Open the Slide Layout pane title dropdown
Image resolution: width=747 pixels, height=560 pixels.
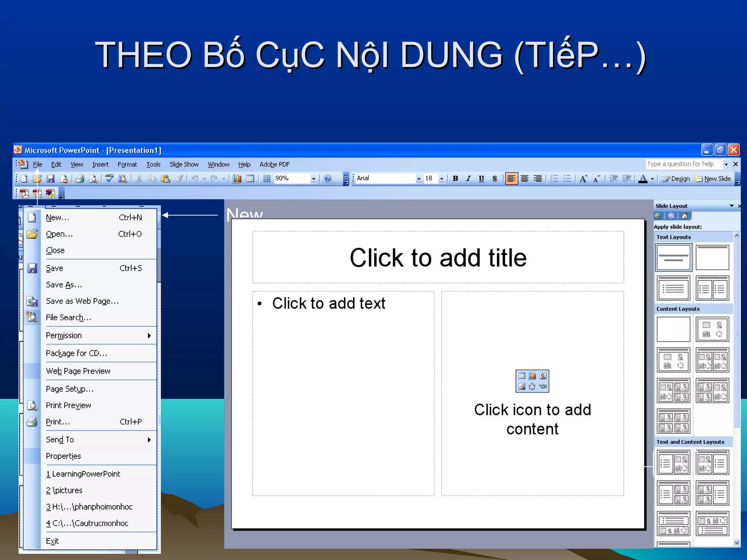coord(731,206)
